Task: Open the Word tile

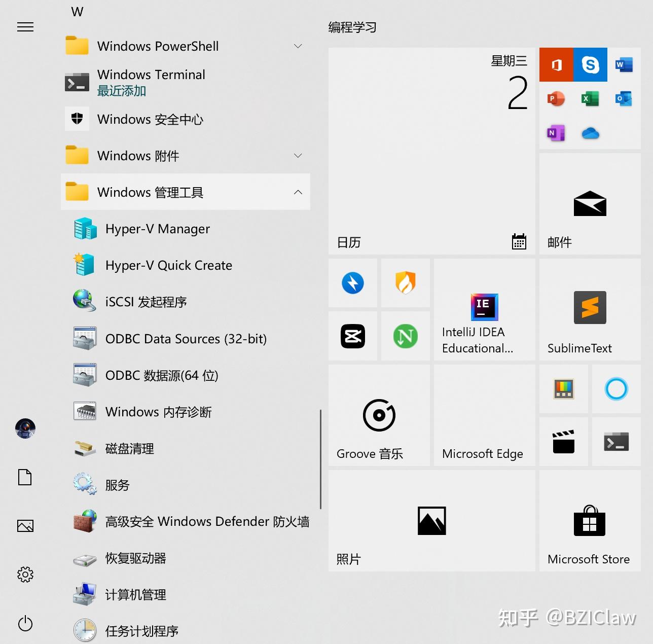Action: point(624,64)
